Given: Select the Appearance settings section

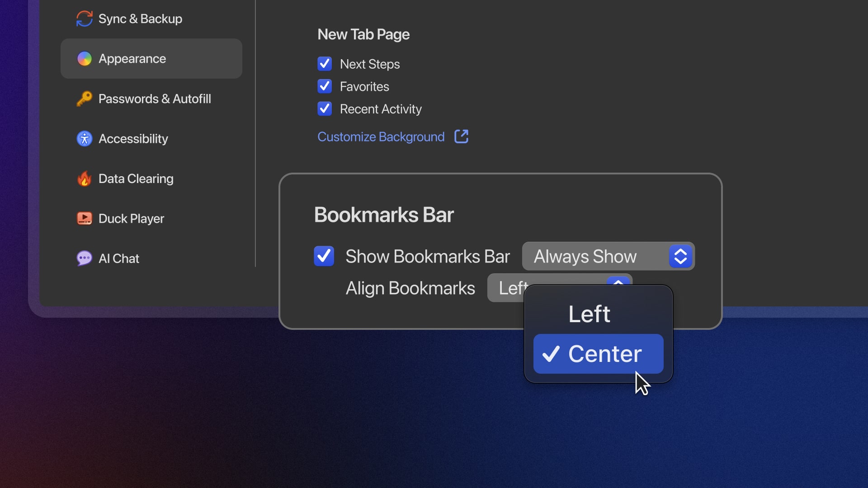Looking at the screenshot, I should coord(151,59).
